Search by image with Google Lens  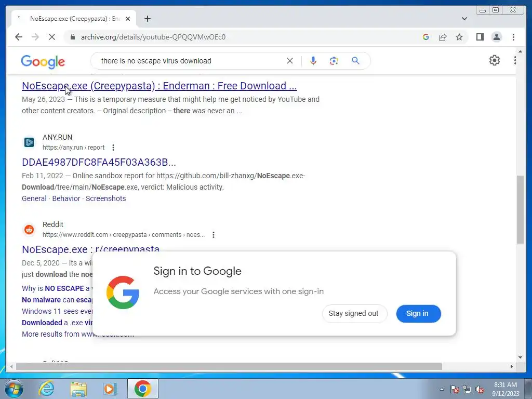pos(334,61)
